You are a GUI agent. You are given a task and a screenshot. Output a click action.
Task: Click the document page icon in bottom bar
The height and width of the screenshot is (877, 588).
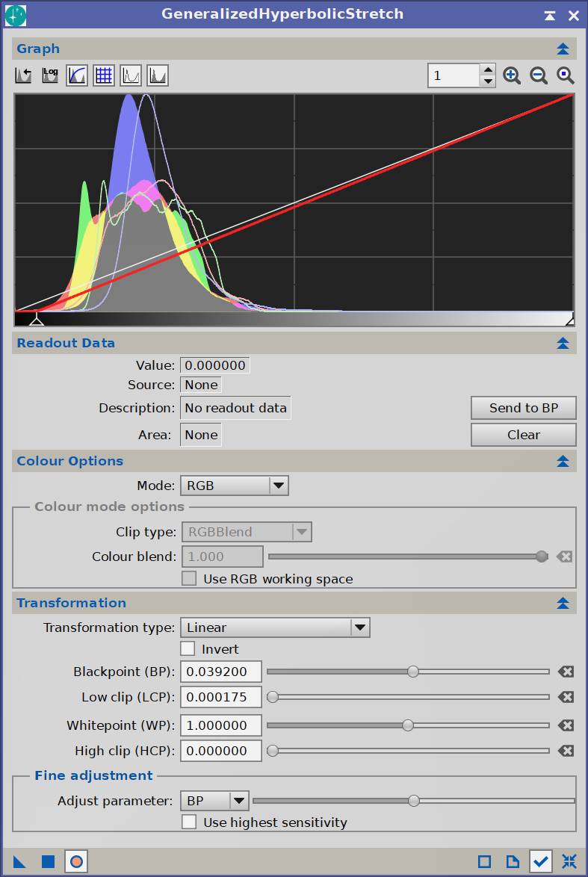pos(512,861)
